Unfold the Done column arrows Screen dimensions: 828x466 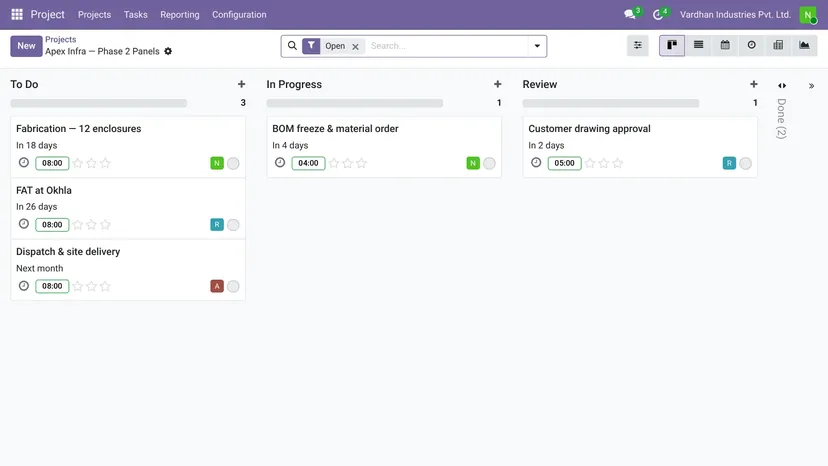point(782,86)
